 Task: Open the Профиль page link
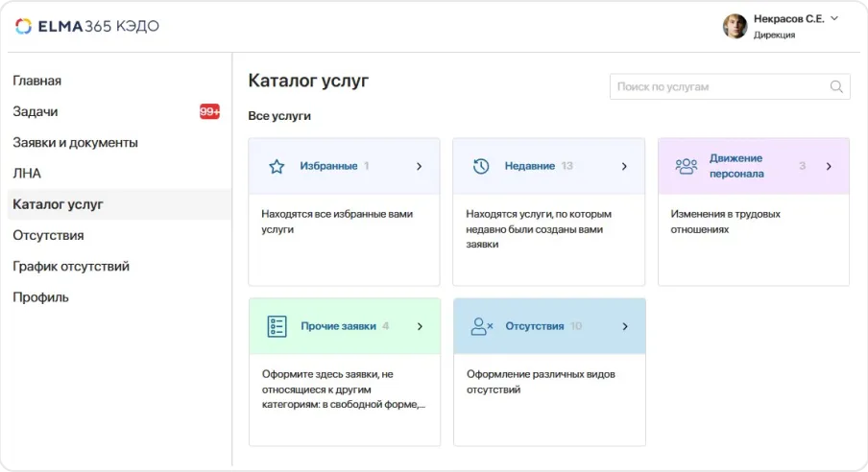coord(40,297)
